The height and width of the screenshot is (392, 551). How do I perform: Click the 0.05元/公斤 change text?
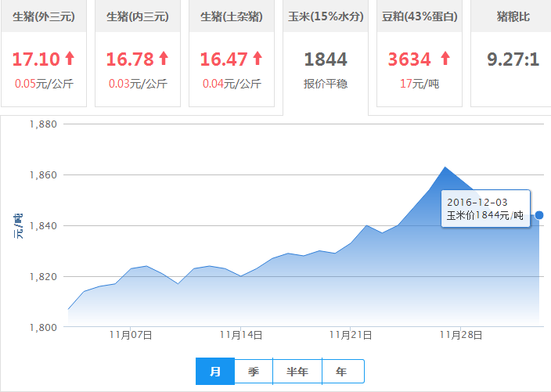pos(44,84)
